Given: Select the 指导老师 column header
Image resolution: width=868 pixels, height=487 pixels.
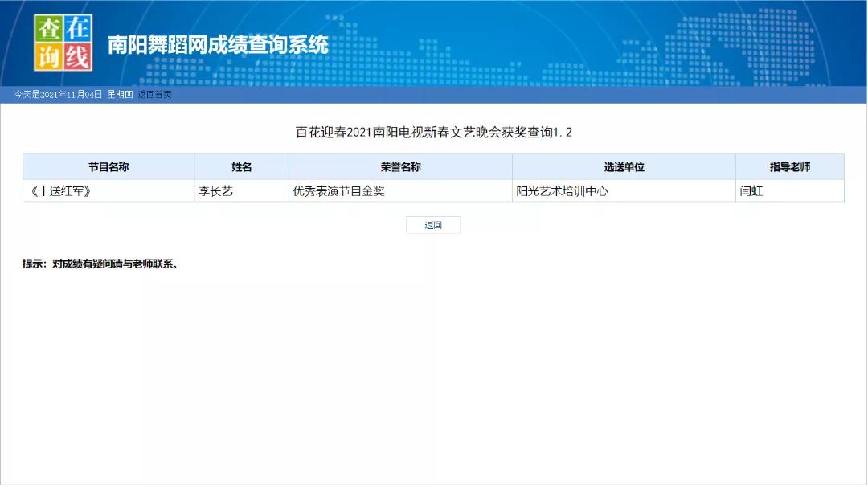Looking at the screenshot, I should (789, 166).
